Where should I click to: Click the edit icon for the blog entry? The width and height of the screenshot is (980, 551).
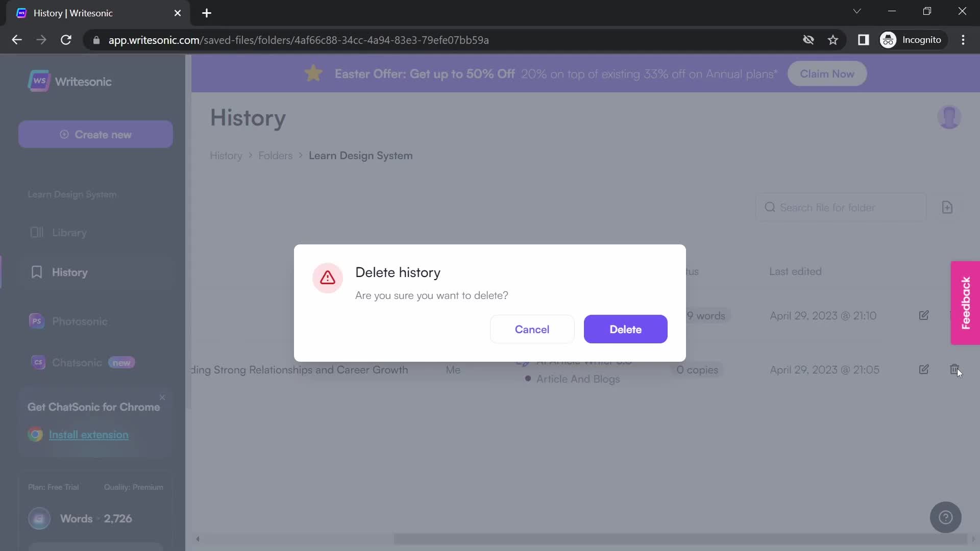pos(923,369)
